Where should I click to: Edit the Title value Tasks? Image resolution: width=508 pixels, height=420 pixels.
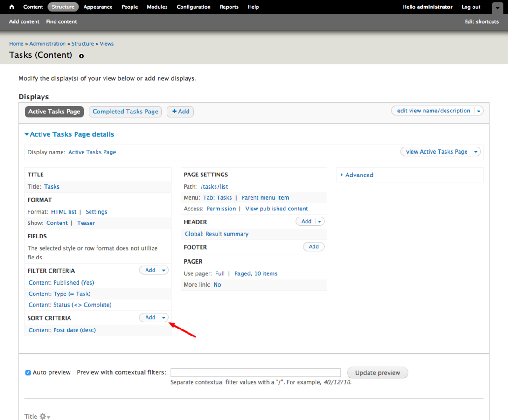52,187
